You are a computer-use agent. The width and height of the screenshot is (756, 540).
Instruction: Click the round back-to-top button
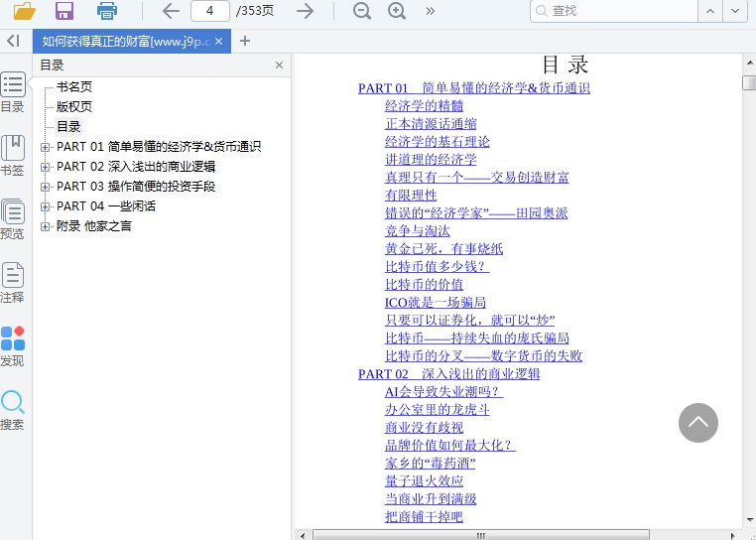click(698, 423)
